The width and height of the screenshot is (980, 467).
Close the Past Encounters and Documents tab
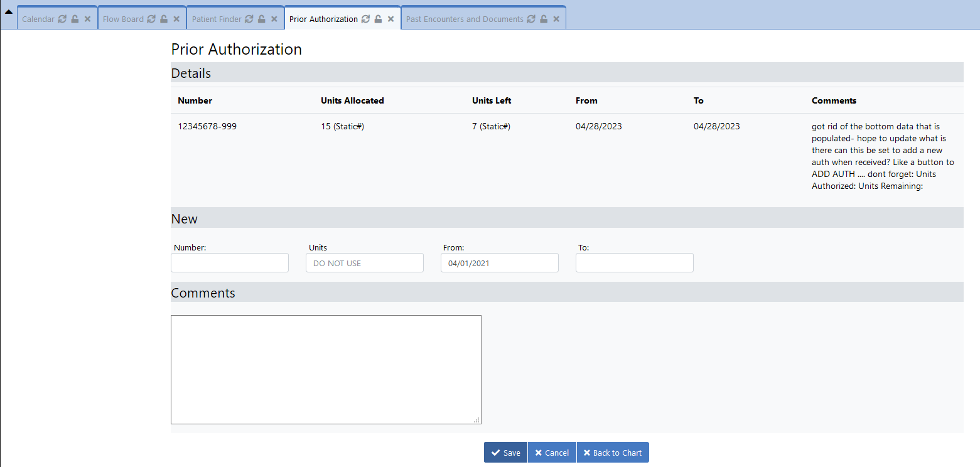pos(556,19)
